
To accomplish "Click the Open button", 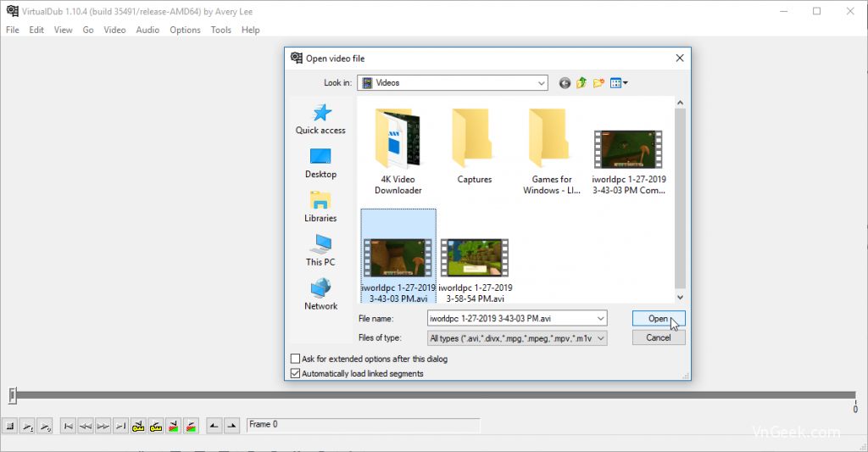I will [659, 319].
